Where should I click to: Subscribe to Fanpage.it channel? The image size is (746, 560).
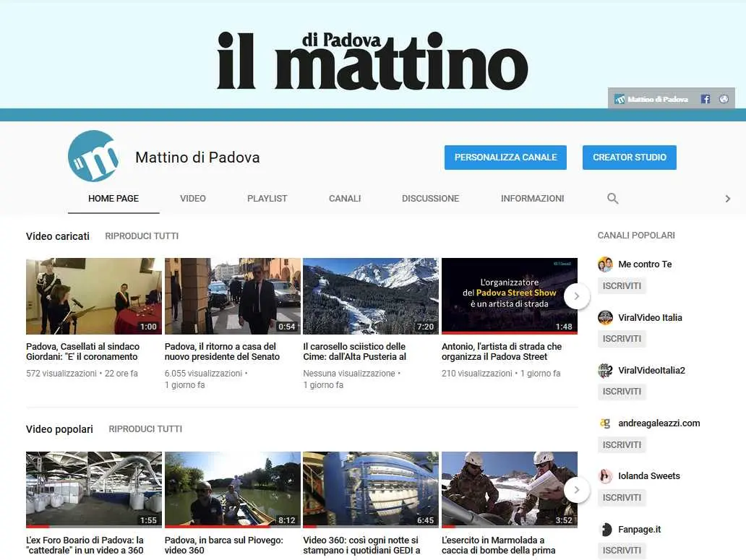[x=622, y=550]
